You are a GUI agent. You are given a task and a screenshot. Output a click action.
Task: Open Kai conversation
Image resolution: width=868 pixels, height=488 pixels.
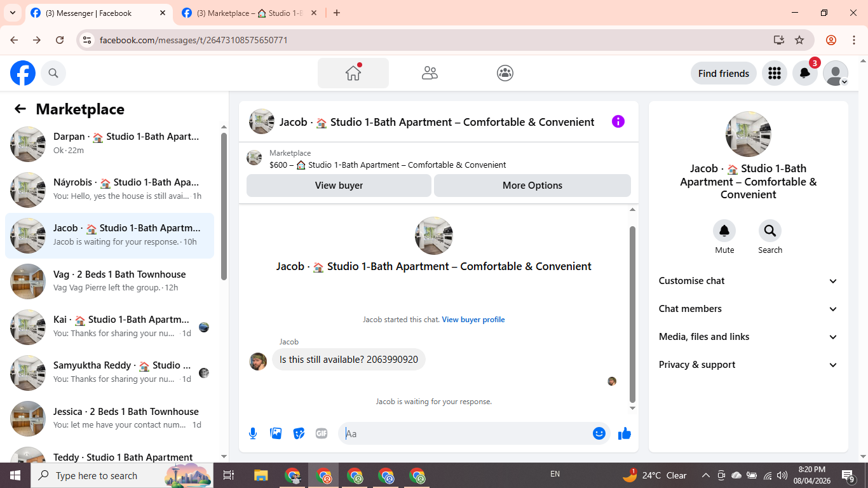(x=109, y=327)
